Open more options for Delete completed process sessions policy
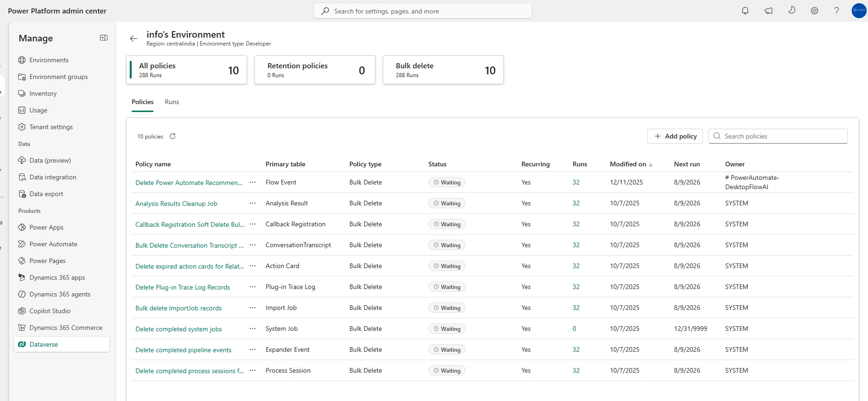 253,370
